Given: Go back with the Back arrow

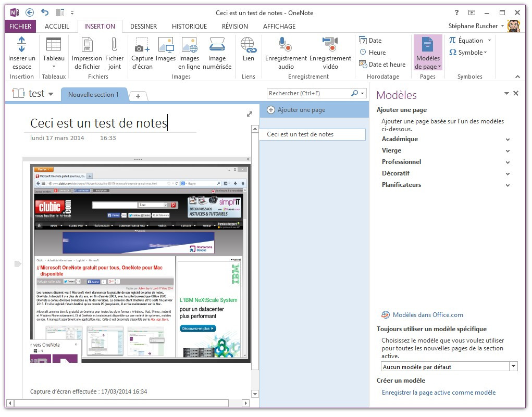Looking at the screenshot, I should [x=30, y=12].
